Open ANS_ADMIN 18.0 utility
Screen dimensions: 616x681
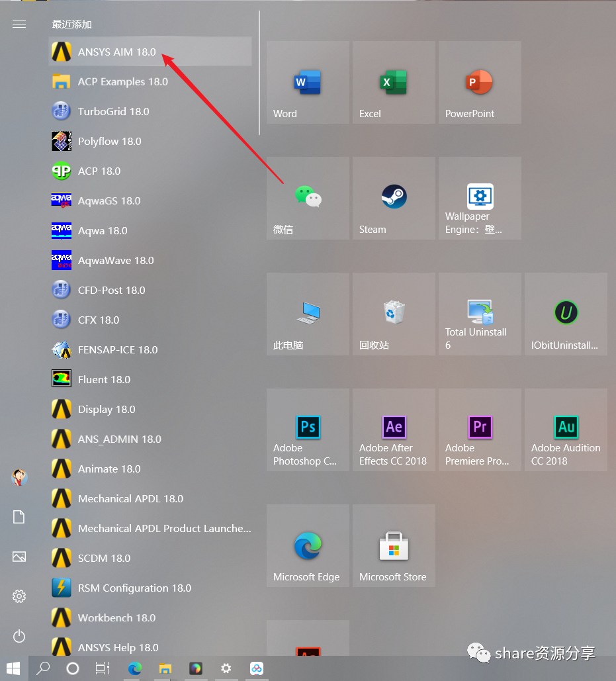[x=150, y=439]
